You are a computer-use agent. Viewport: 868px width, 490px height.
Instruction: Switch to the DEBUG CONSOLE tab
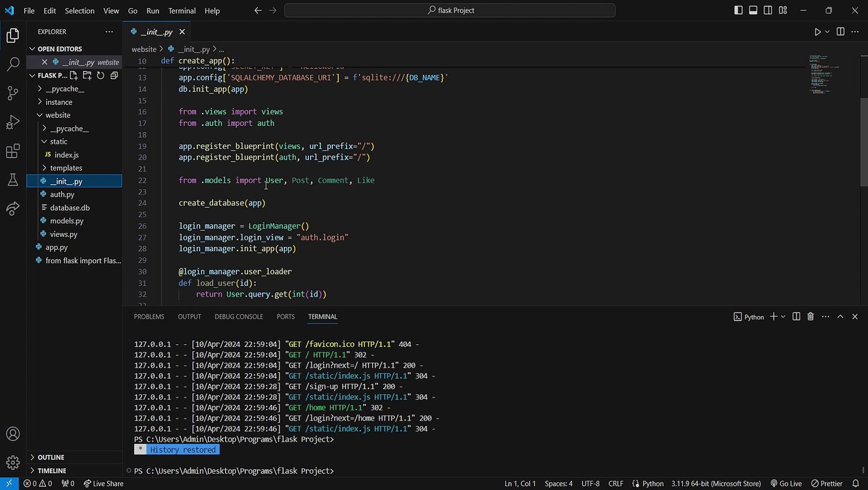coord(239,316)
